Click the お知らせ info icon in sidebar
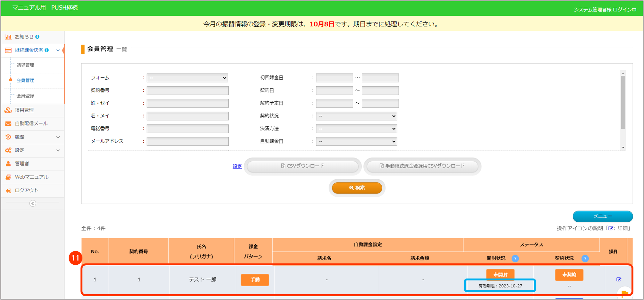Image resolution: width=644 pixels, height=300 pixels. click(38, 37)
